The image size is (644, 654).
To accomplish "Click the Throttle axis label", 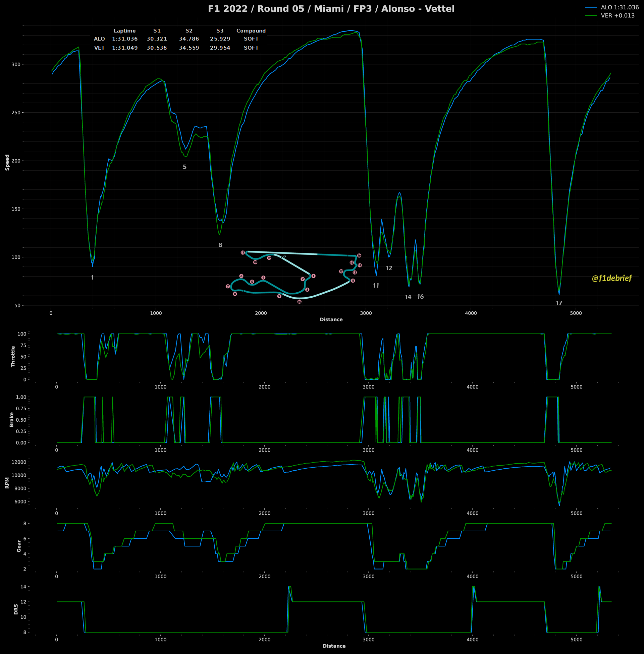I will click(x=13, y=357).
